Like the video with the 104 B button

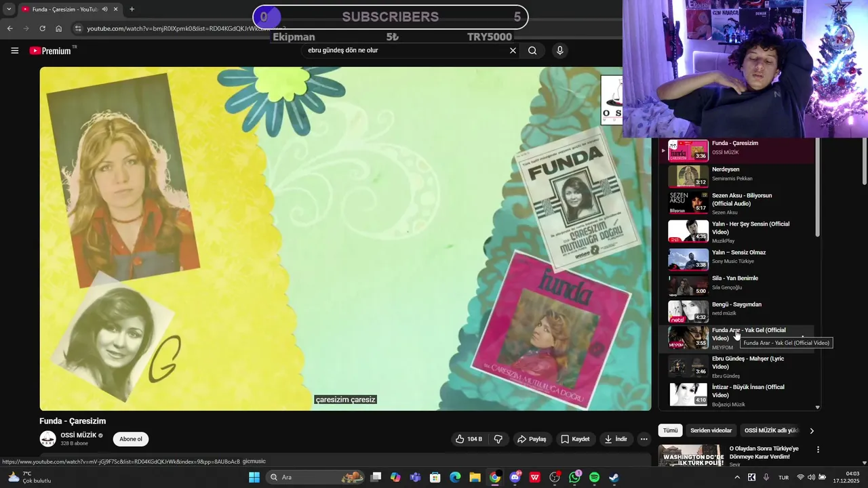[469, 439]
